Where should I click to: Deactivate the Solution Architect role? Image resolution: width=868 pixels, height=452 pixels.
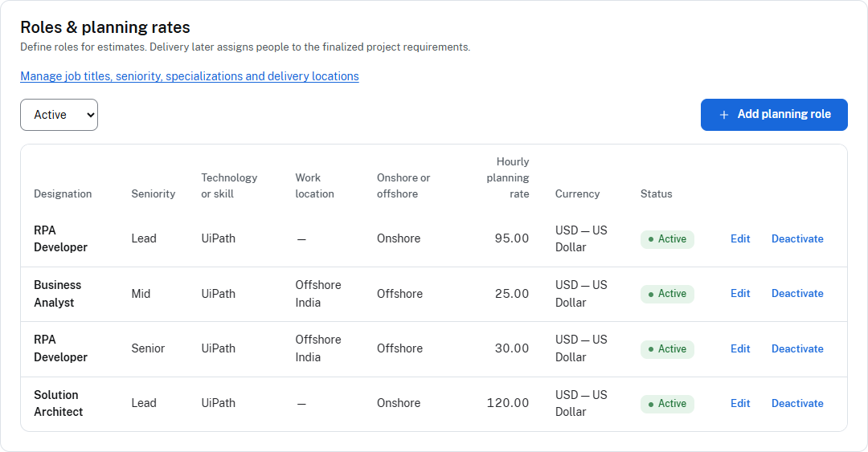(x=797, y=404)
